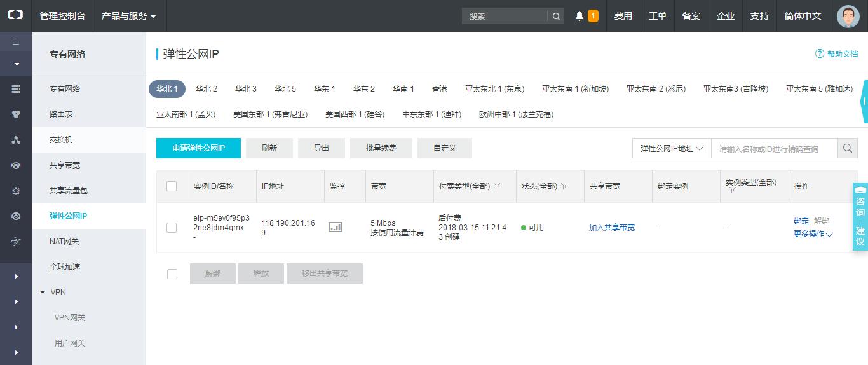Image resolution: width=868 pixels, height=365 pixels.
Task: Toggle the select-all checkbox in table header
Action: click(x=172, y=186)
